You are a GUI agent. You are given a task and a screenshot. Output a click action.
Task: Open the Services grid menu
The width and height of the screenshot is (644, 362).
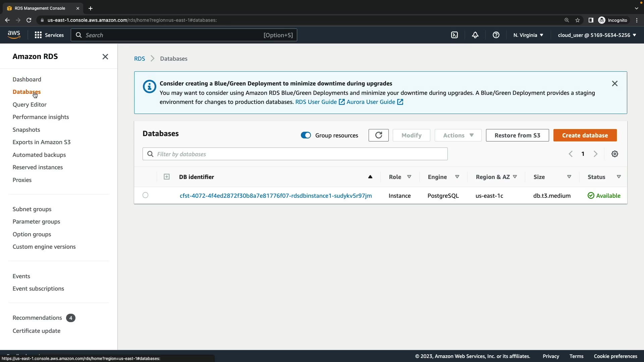pos(49,35)
